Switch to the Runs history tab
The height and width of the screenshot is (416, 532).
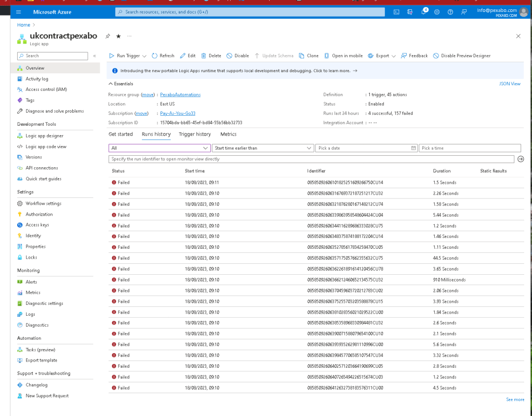[156, 135]
